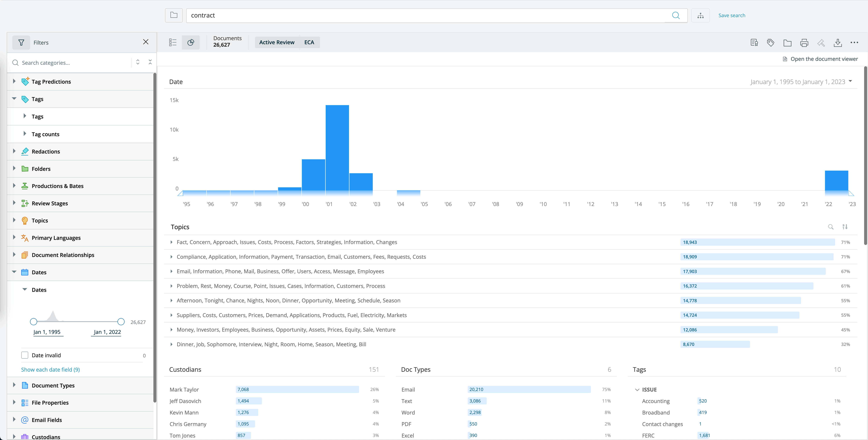Collapse all filter categories icon
Image resolution: width=868 pixels, height=440 pixels.
point(150,62)
